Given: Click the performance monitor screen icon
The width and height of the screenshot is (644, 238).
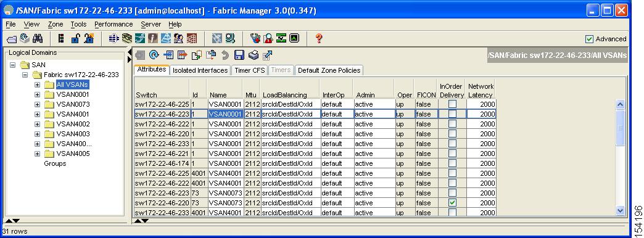Looking at the screenshot, I should tap(294, 39).
